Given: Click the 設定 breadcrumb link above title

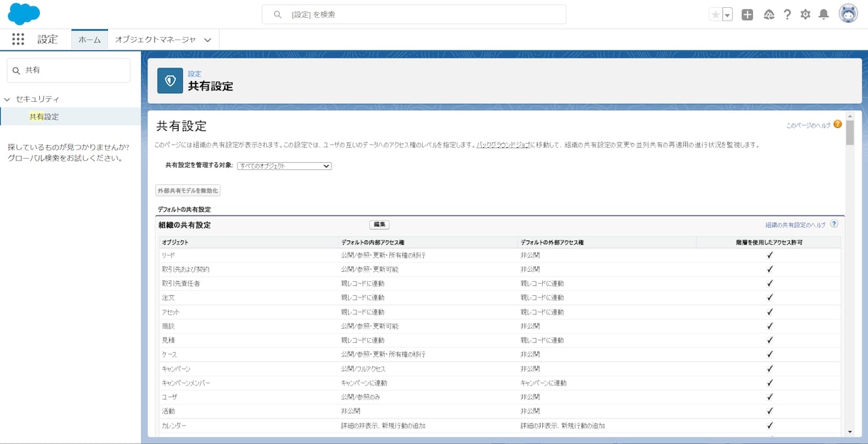Looking at the screenshot, I should point(194,74).
